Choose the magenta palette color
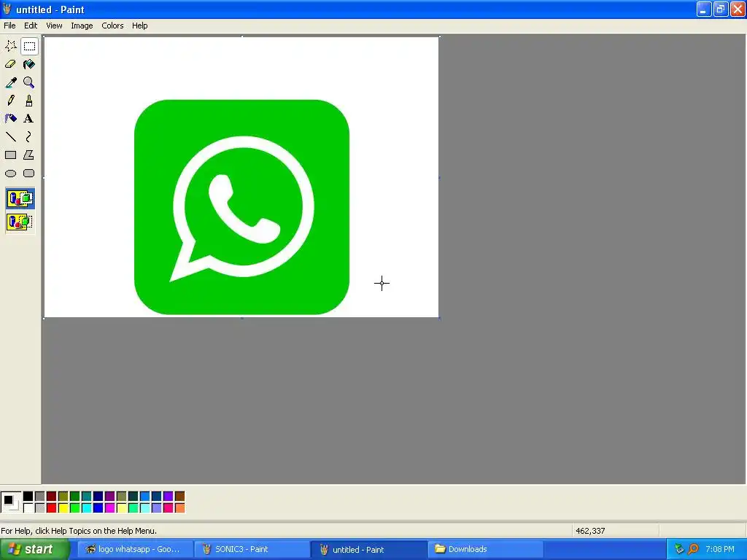 pyautogui.click(x=109, y=508)
